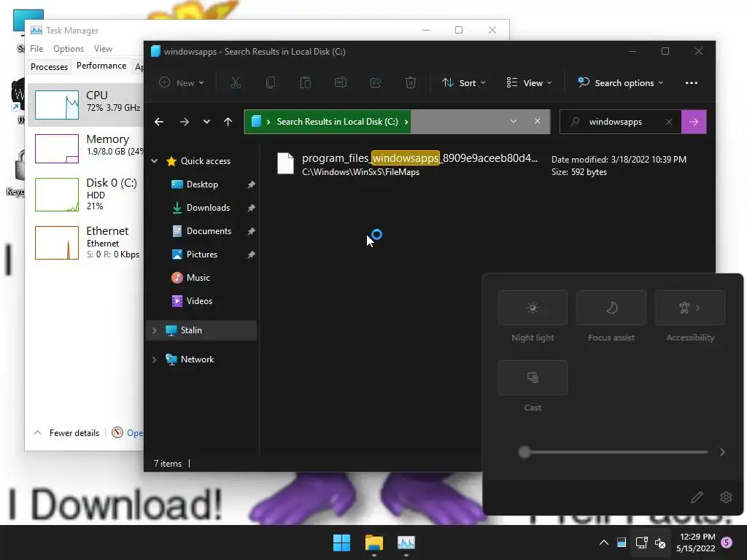Open File menu in Task Manager
The width and height of the screenshot is (747, 560).
36,49
